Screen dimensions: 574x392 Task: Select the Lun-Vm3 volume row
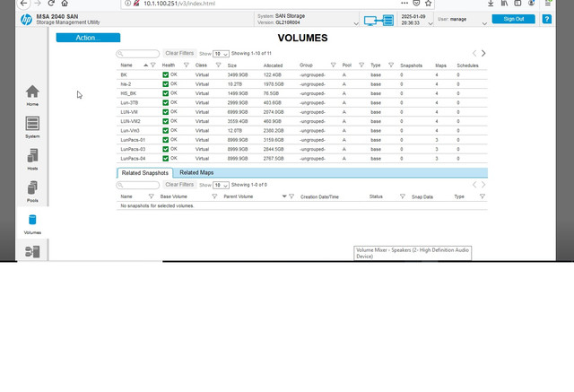pyautogui.click(x=301, y=131)
